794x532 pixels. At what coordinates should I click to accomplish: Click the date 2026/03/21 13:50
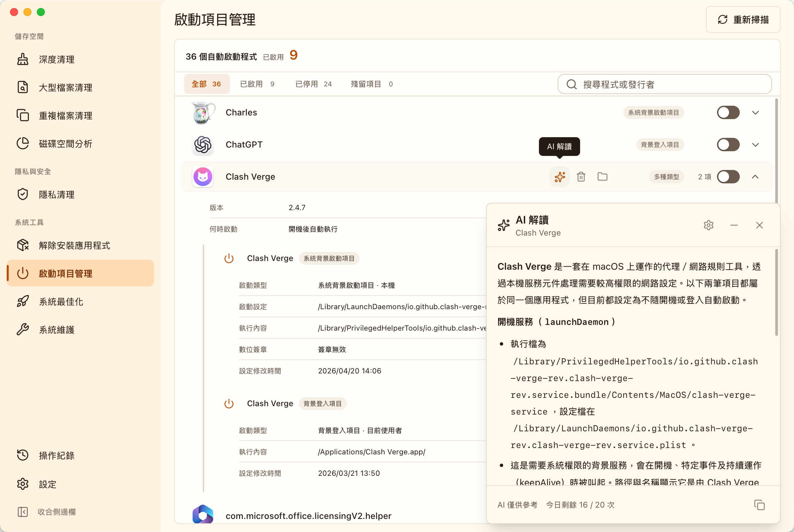(x=349, y=474)
